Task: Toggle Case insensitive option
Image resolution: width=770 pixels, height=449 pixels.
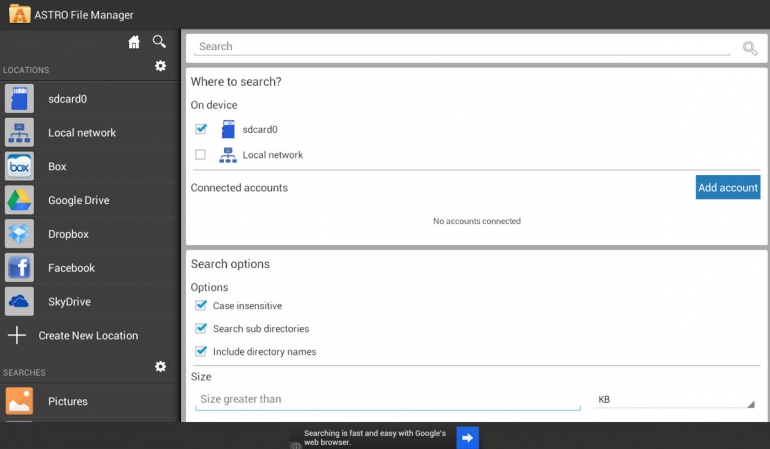Action: 201,306
